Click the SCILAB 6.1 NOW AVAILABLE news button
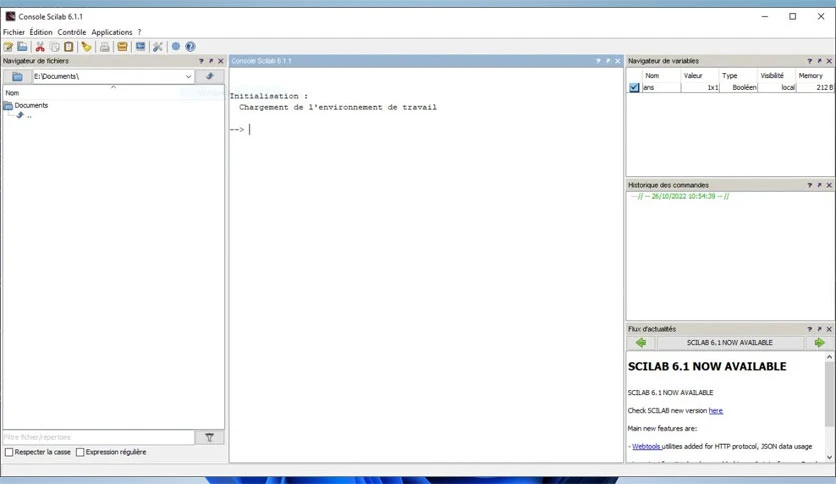 pyautogui.click(x=729, y=343)
